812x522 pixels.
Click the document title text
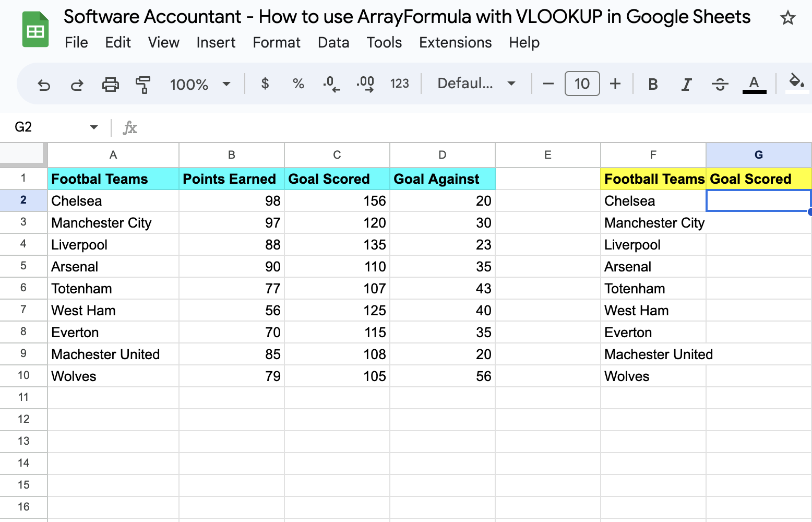point(407,17)
